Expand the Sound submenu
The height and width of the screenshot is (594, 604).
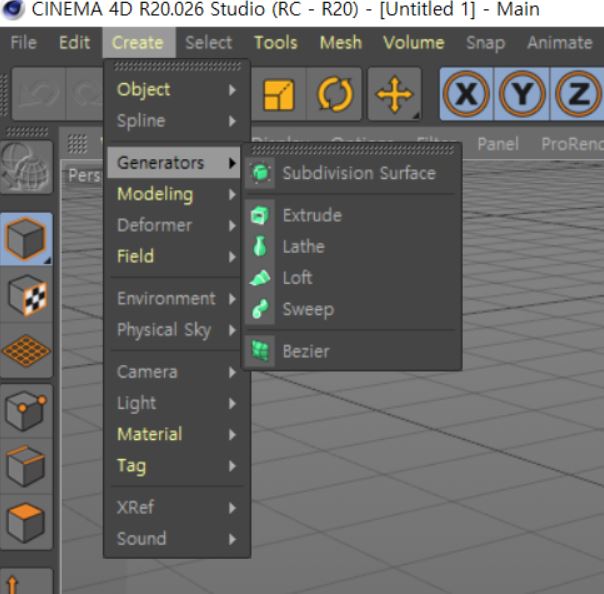pyautogui.click(x=177, y=539)
